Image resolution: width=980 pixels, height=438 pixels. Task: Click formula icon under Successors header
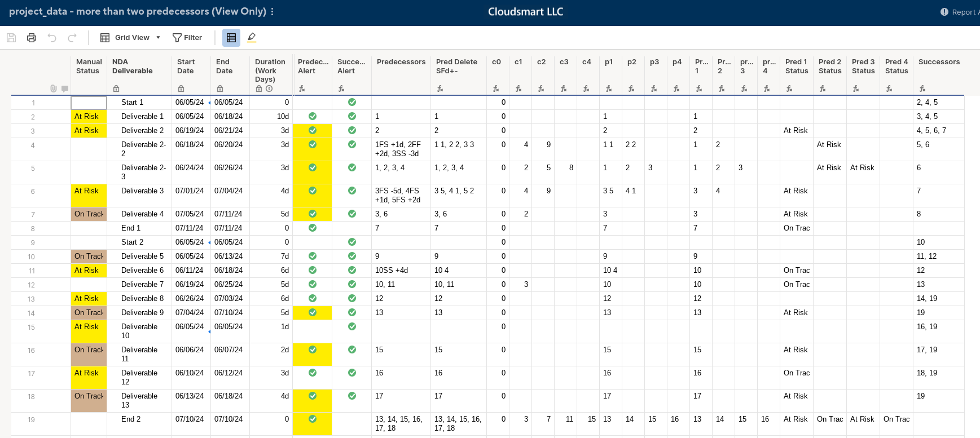click(922, 89)
